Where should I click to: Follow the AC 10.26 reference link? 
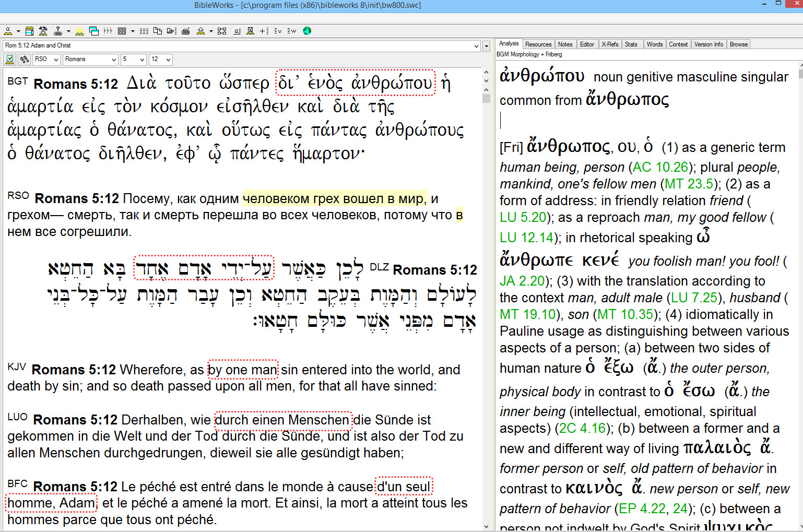click(660, 167)
